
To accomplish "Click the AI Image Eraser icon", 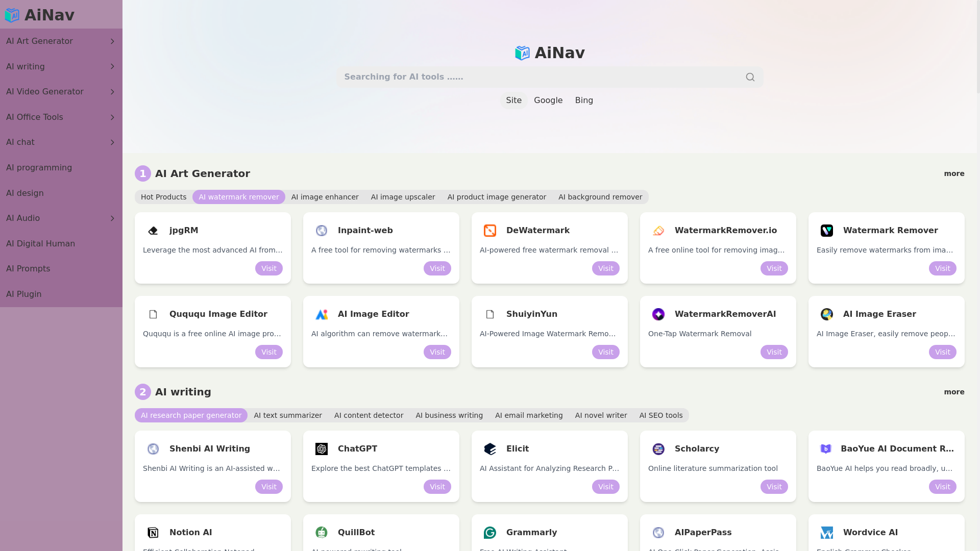I will pyautogui.click(x=827, y=314).
